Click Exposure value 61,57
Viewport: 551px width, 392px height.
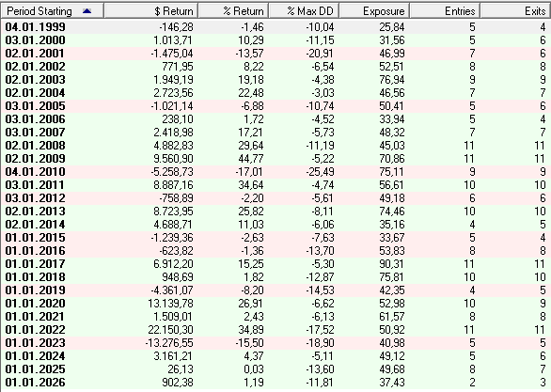point(392,317)
